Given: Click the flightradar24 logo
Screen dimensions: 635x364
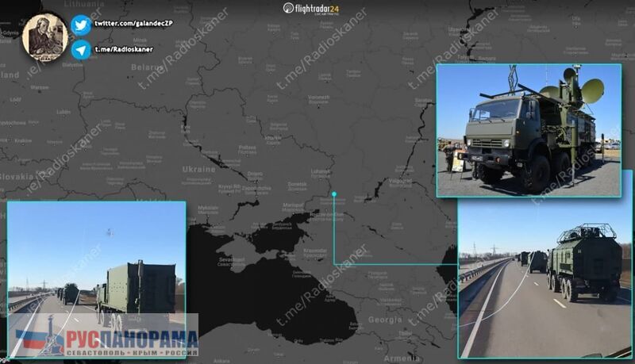Looking at the screenshot, I should click(311, 8).
